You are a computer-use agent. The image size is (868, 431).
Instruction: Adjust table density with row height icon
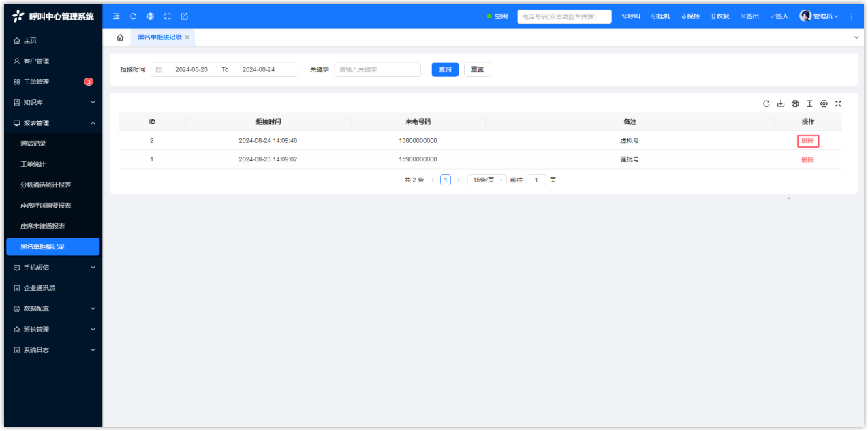[x=809, y=103]
